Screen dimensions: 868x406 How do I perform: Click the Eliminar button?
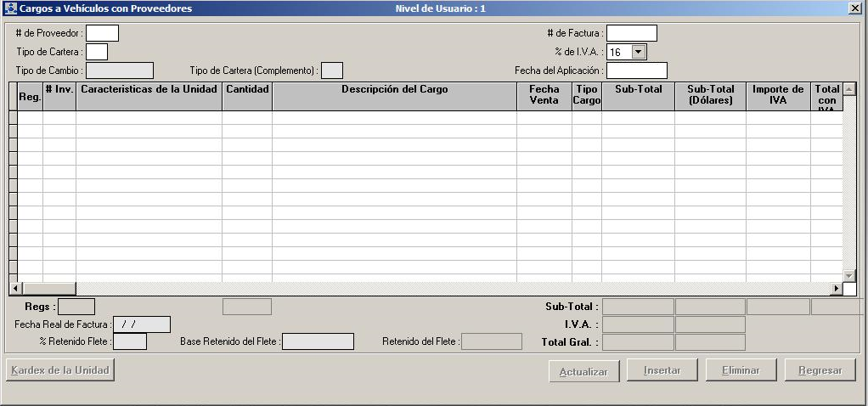[x=740, y=370]
